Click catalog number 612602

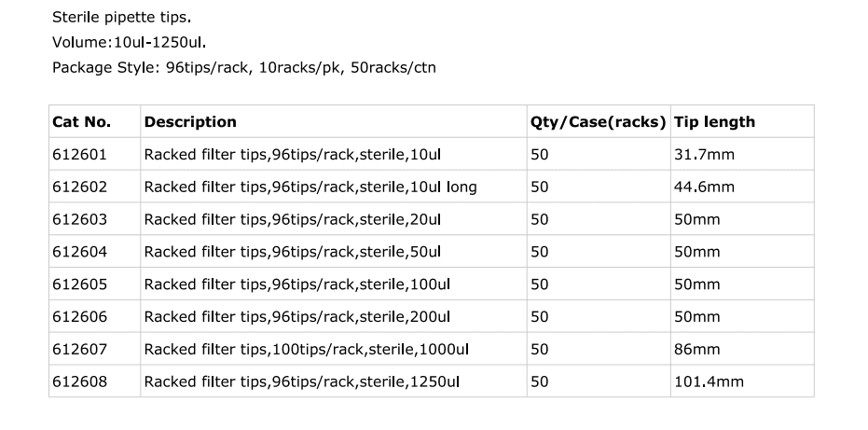79,187
